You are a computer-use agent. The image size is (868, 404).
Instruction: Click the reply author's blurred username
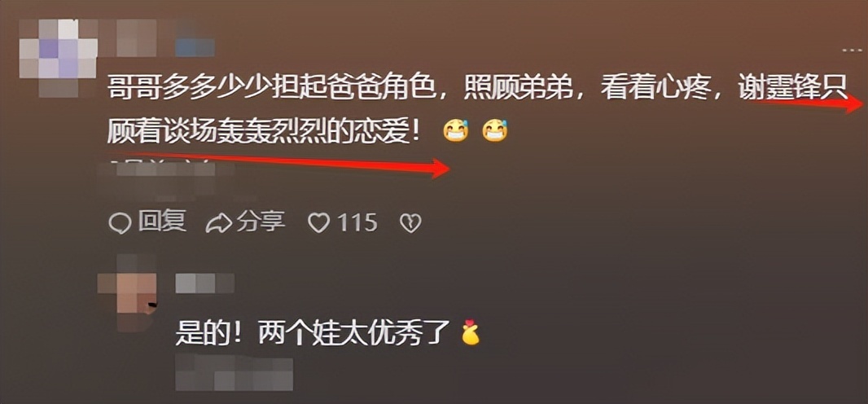tap(205, 283)
